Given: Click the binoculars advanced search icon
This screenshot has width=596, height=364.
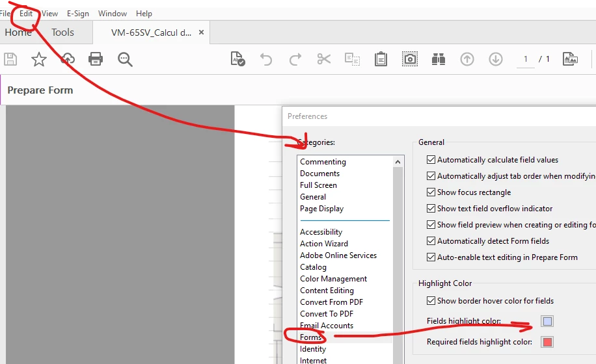Looking at the screenshot, I should coord(439,59).
